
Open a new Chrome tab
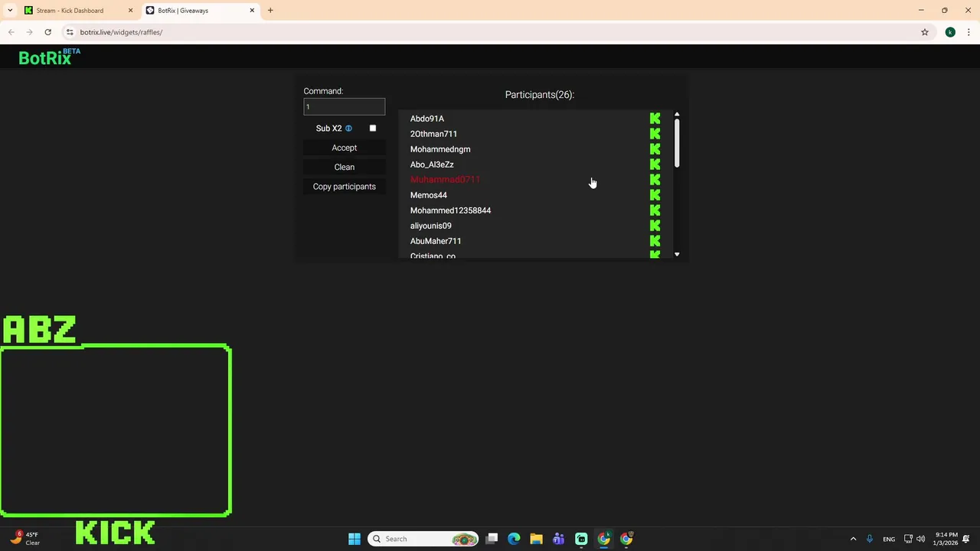270,11
